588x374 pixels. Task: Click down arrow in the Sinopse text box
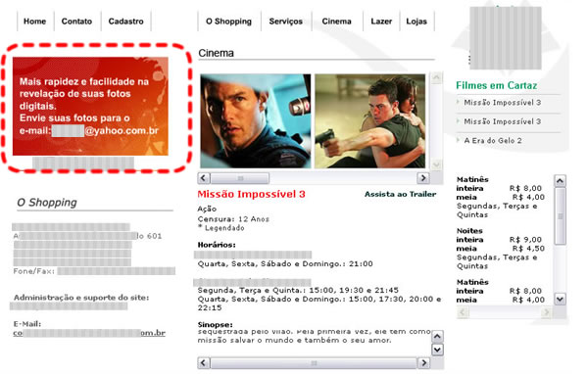(x=437, y=350)
